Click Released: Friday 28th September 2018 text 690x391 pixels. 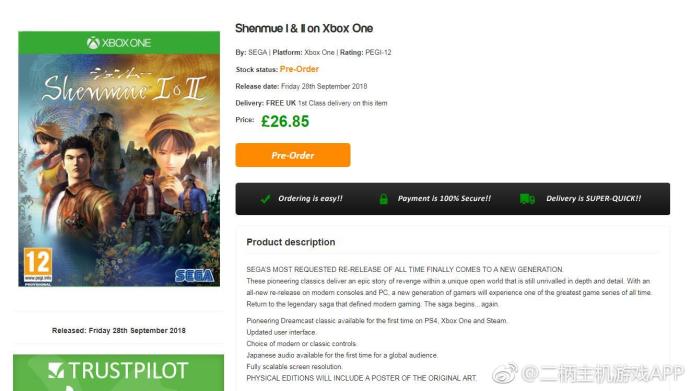click(x=119, y=330)
